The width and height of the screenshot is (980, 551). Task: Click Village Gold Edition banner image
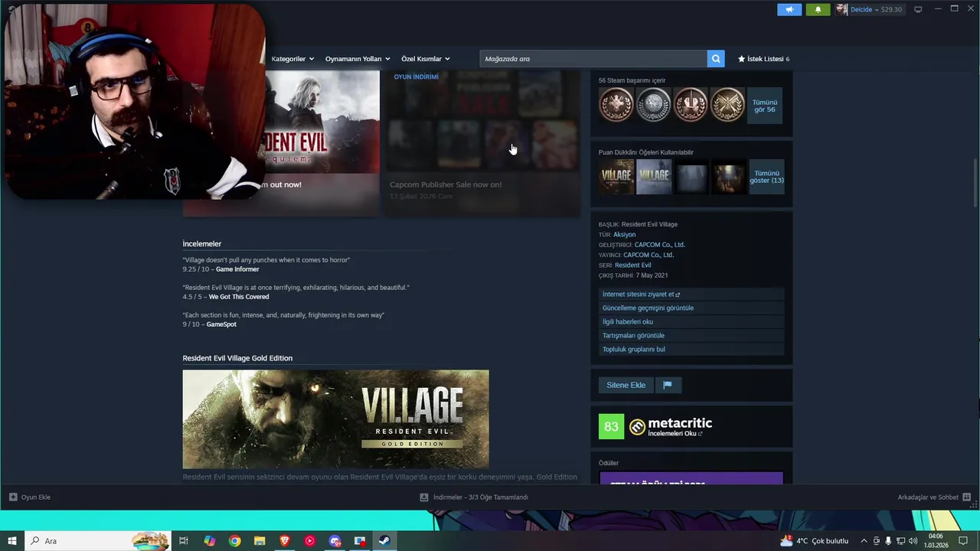pos(335,419)
